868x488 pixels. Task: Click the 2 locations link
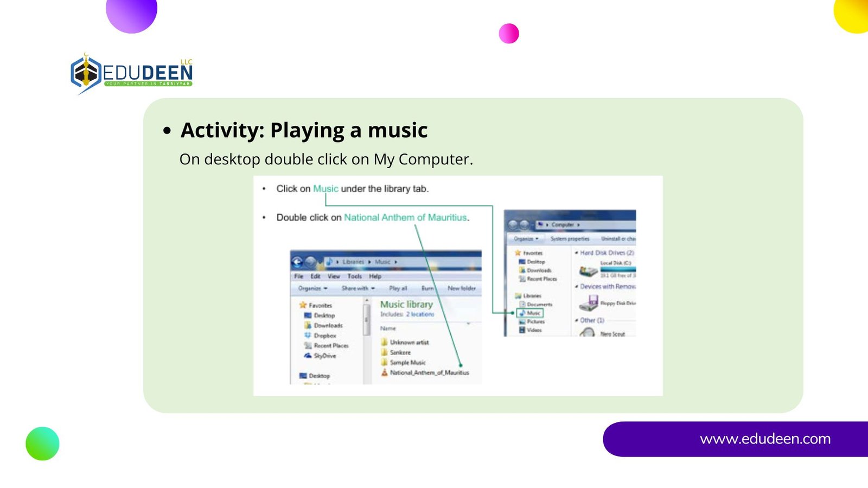pos(420,314)
